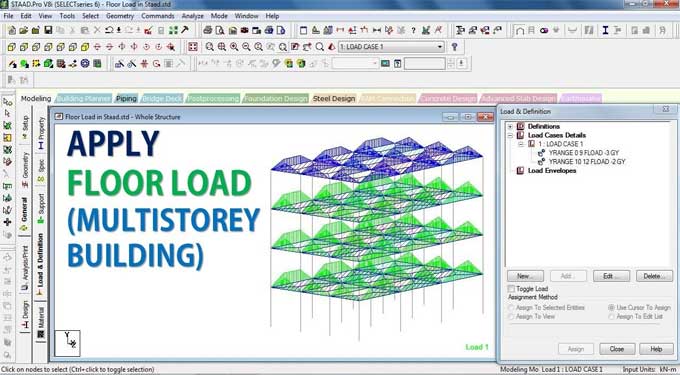Open the vertical Support tab
This screenshot has width=680, height=375.
tap(41, 208)
